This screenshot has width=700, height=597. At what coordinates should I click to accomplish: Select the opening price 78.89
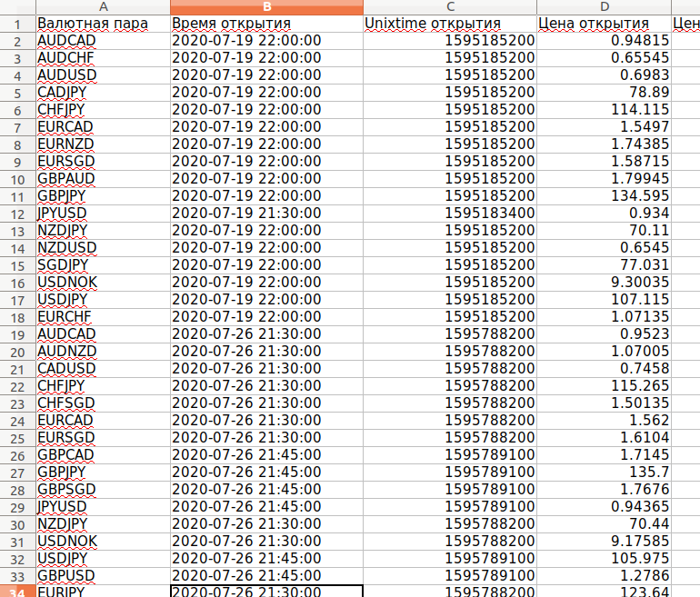[604, 93]
